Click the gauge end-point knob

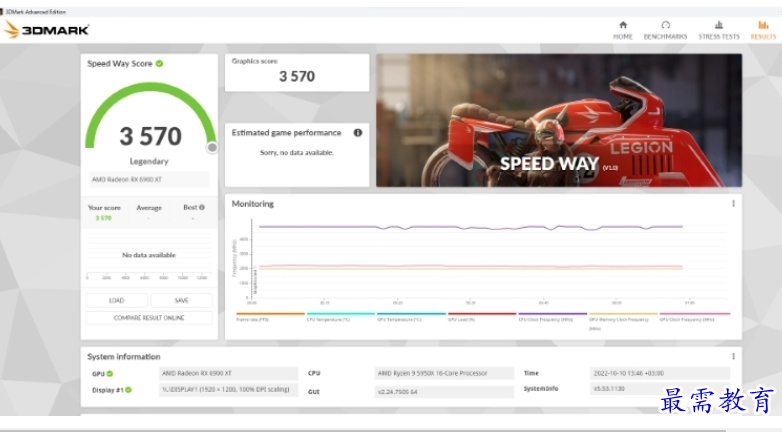point(212,148)
